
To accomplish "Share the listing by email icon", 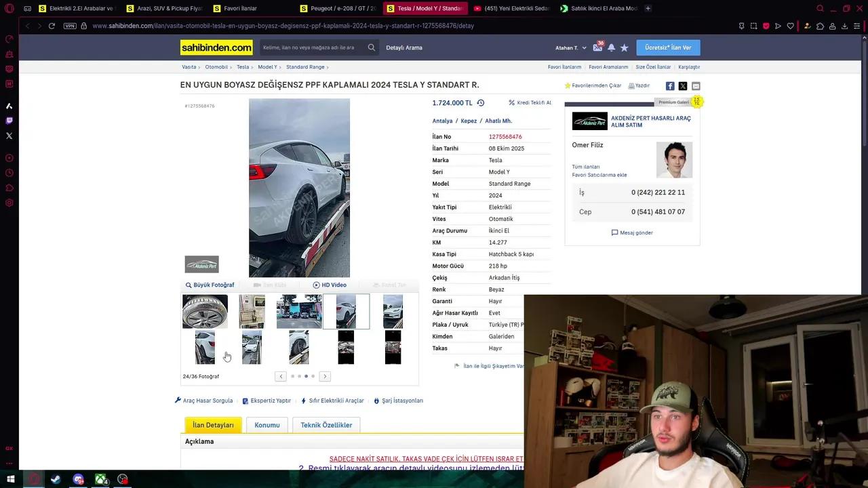I will coord(696,86).
